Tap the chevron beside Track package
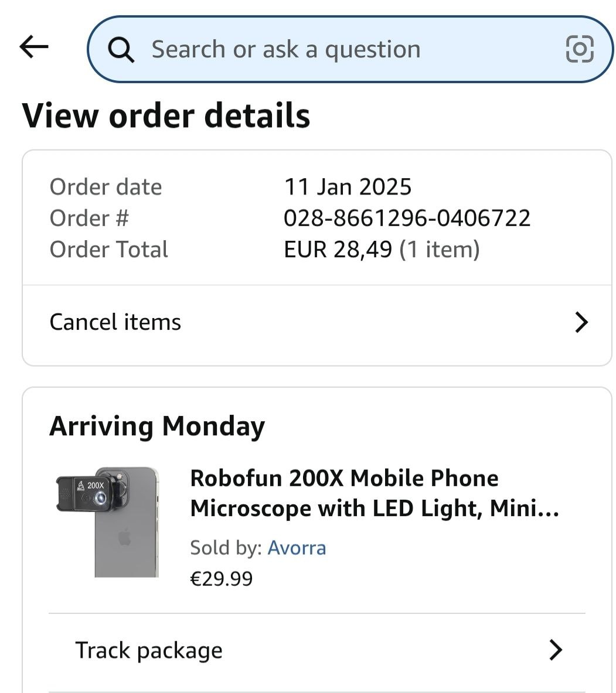The width and height of the screenshot is (616, 693). [x=555, y=650]
